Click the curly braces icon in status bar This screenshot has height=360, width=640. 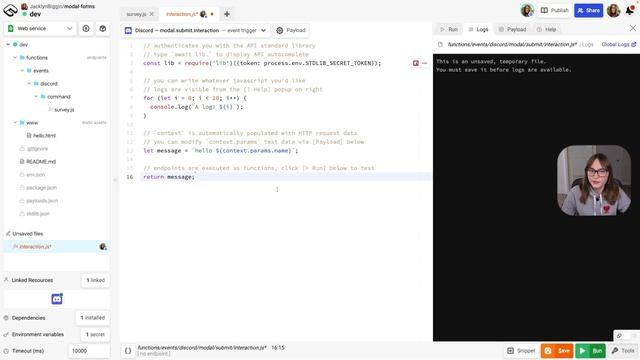128,351
